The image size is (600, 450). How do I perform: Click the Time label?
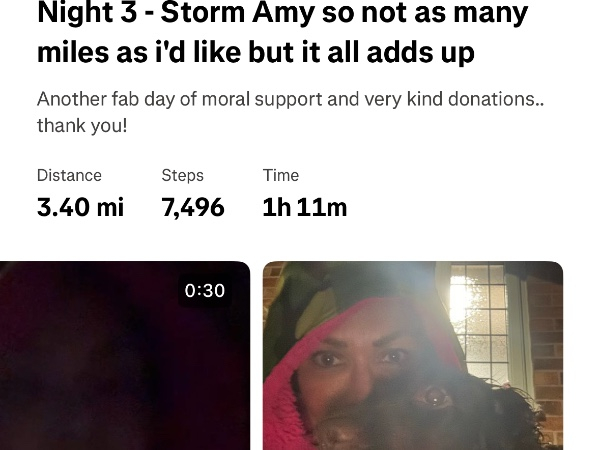[x=280, y=175]
